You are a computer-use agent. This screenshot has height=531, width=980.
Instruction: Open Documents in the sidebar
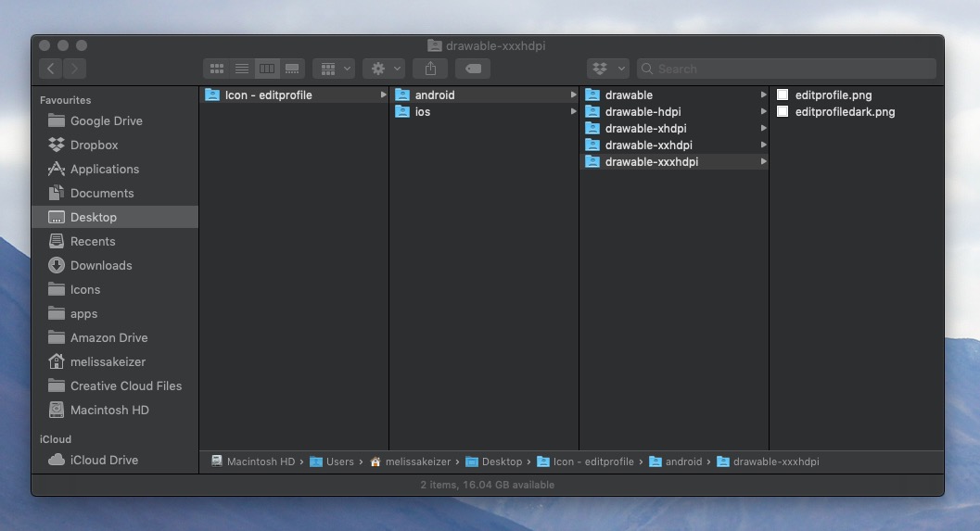coord(116,193)
